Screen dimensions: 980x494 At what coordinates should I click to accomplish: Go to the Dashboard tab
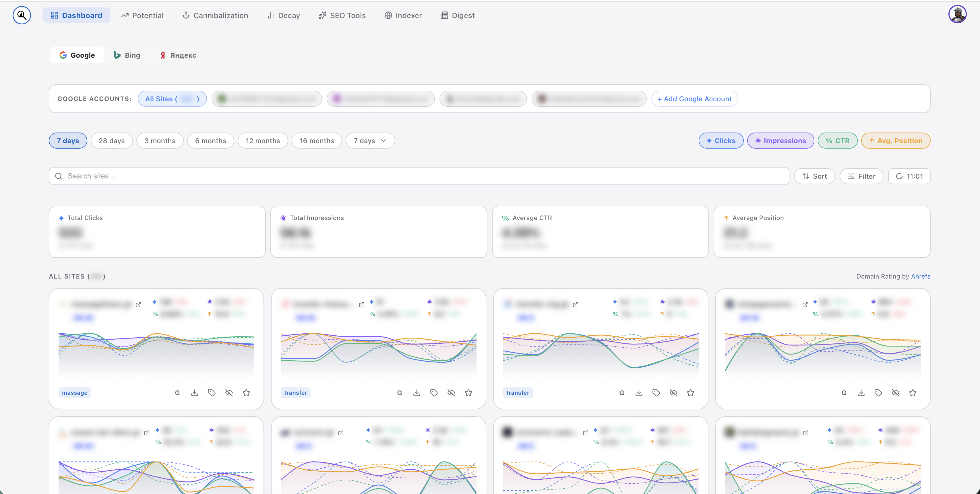coord(76,15)
